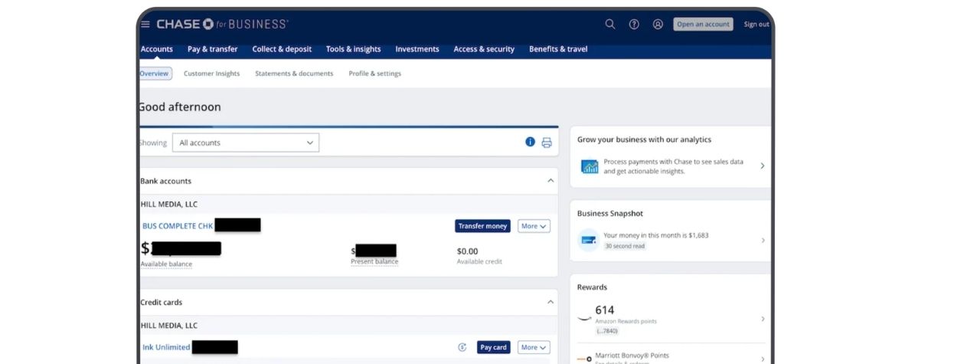Open Marriott Bonvoy Points chevron
Screen dimensions: 980x364
[763, 359]
